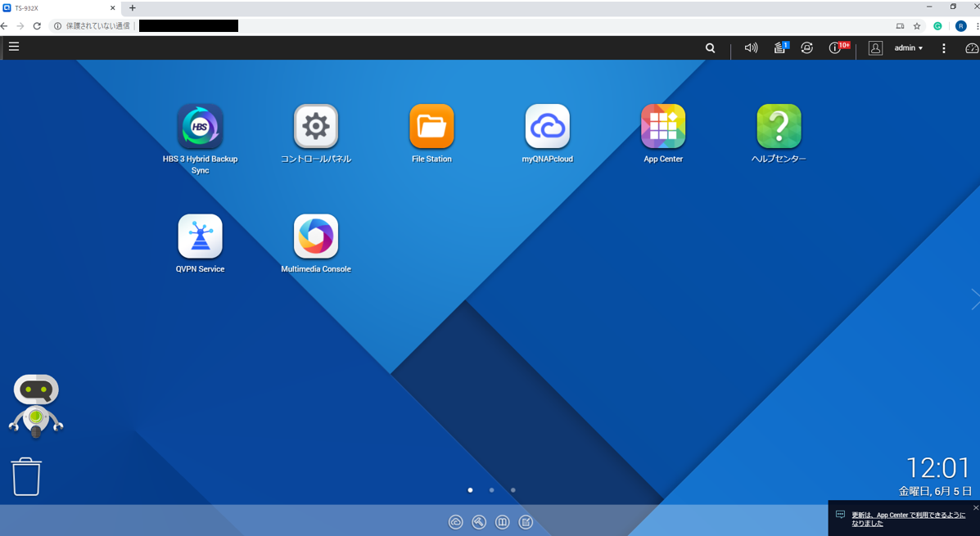This screenshot has width=980, height=536.
Task: Launch File Station
Action: pos(431,127)
